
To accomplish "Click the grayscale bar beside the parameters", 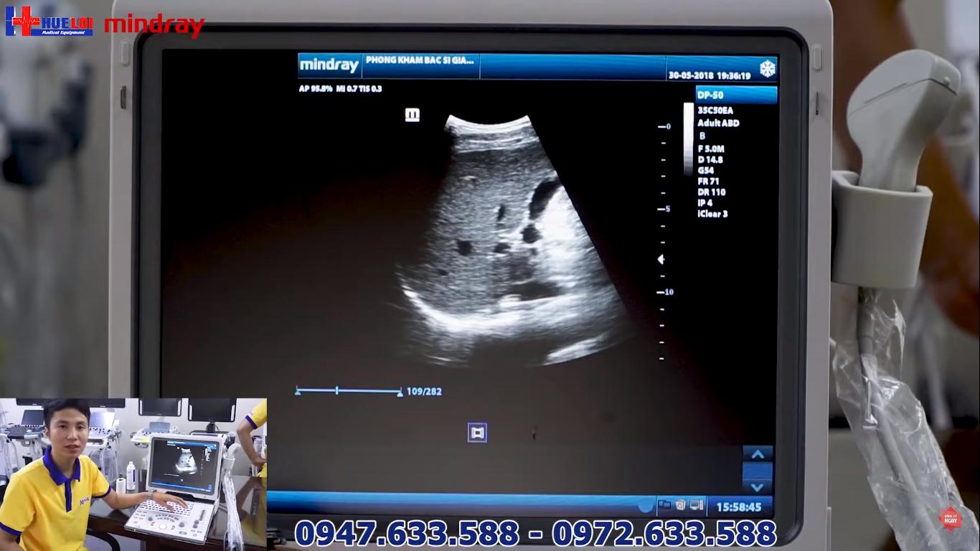I will point(688,138).
